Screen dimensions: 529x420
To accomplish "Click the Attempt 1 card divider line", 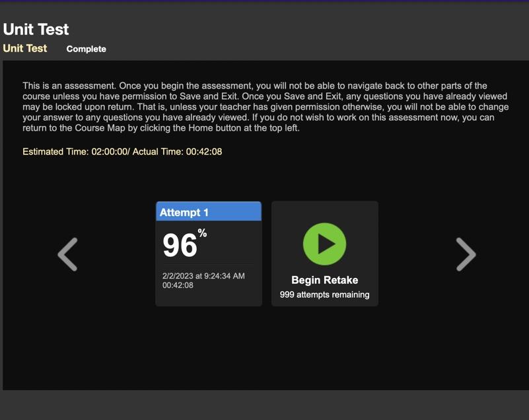I will [208, 265].
